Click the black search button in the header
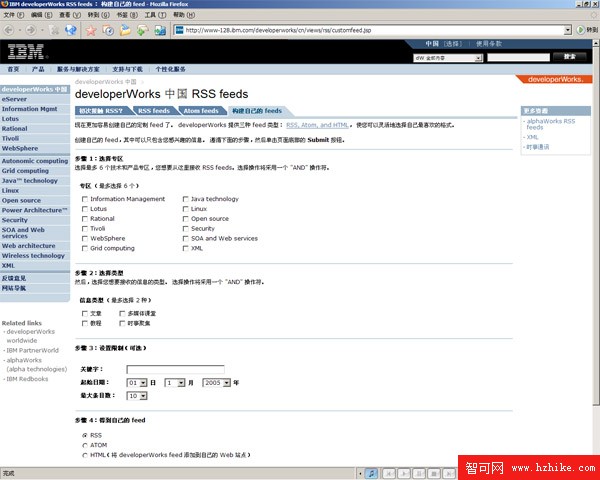Image resolution: width=600 pixels, height=480 pixels. [x=569, y=57]
